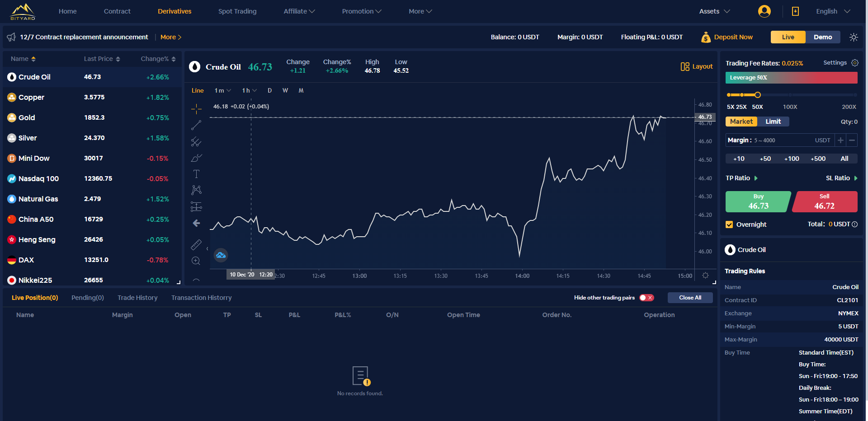Viewport: 868px width, 421px height.
Task: Expand the More navigation dropdown
Action: pos(420,11)
